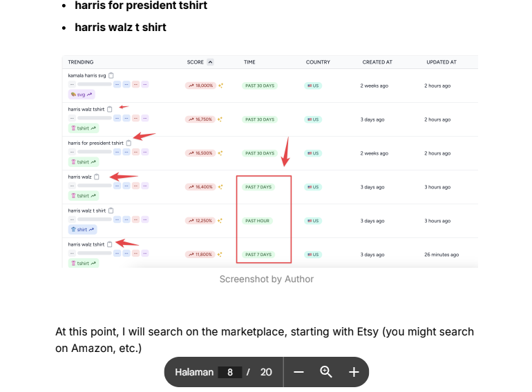
Task: Click the sparkle icon beside the 16,500% score
Action: [x=220, y=153]
